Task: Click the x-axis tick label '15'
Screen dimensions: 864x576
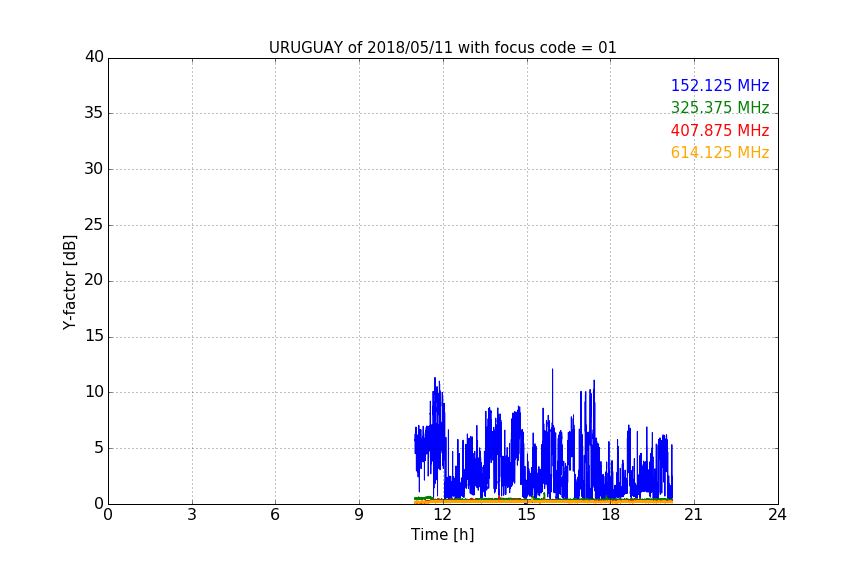Action: 527,515
